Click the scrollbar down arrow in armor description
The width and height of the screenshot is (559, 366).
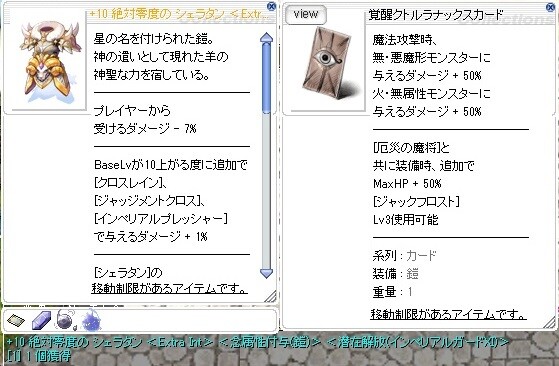[267, 274]
